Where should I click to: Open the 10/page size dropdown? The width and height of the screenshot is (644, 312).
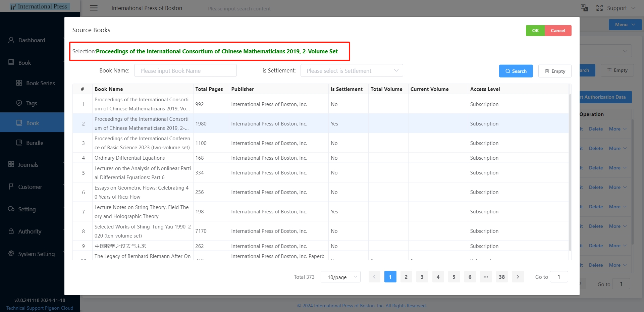point(340,277)
